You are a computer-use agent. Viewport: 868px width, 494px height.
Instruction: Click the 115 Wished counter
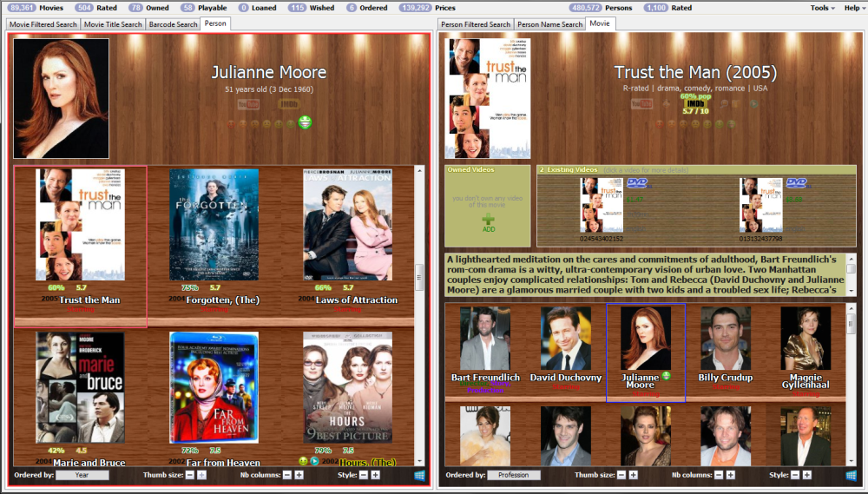312,8
